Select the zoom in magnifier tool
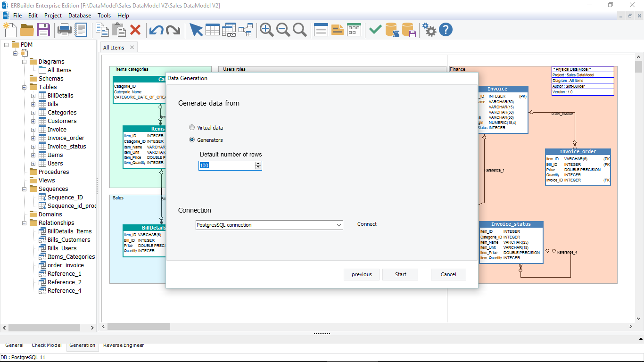The width and height of the screenshot is (644, 362). click(x=266, y=30)
